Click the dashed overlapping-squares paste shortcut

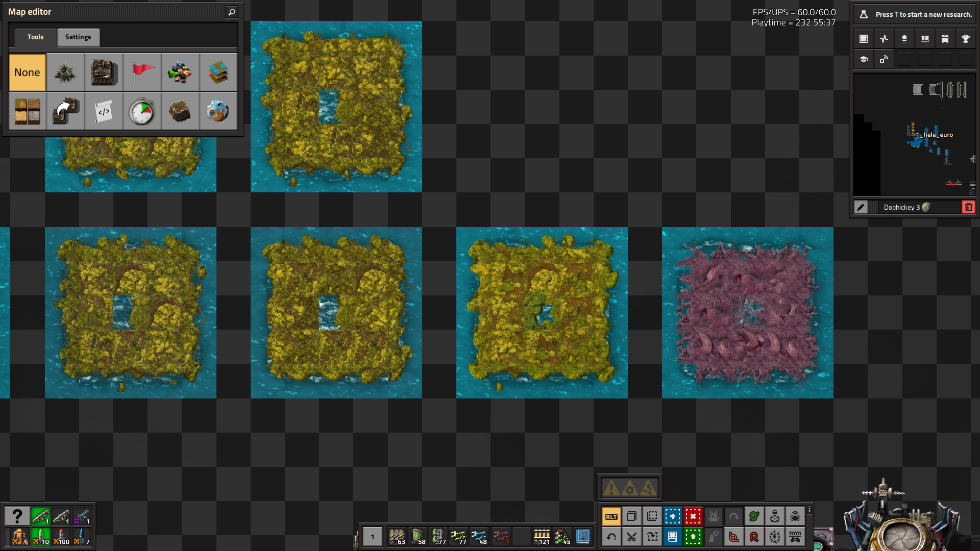pyautogui.click(x=652, y=516)
